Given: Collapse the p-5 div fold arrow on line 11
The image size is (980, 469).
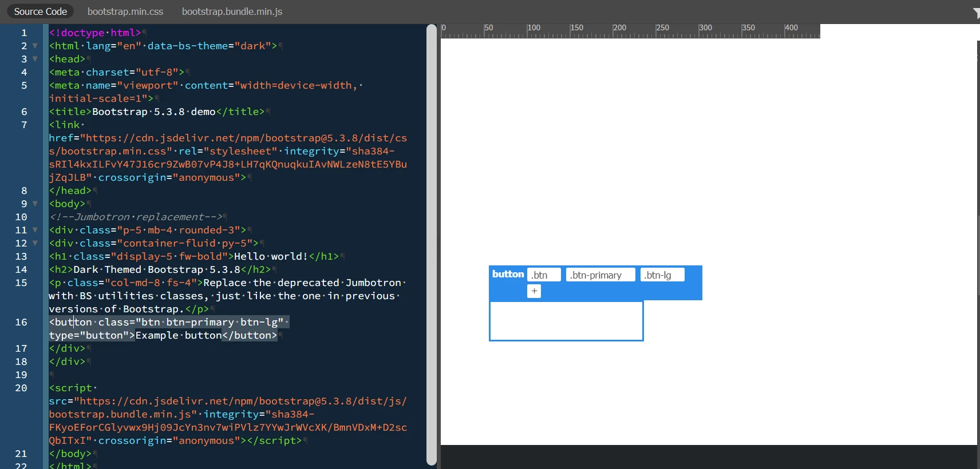Looking at the screenshot, I should [35, 230].
